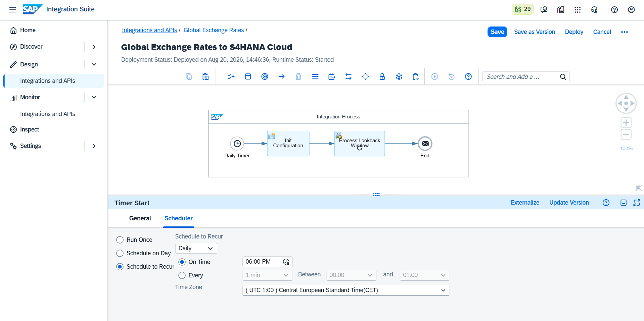Click Save as Version
Viewport: 644px width, 321px height.
pyautogui.click(x=535, y=32)
